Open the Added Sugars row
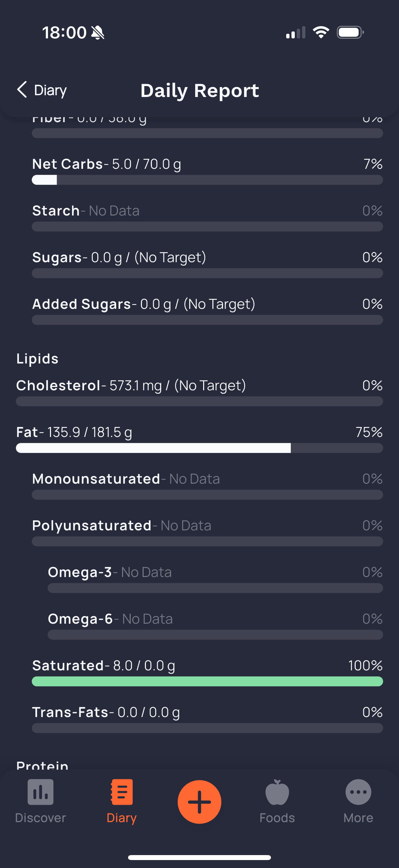Viewport: 399px width, 868px height. tap(207, 311)
